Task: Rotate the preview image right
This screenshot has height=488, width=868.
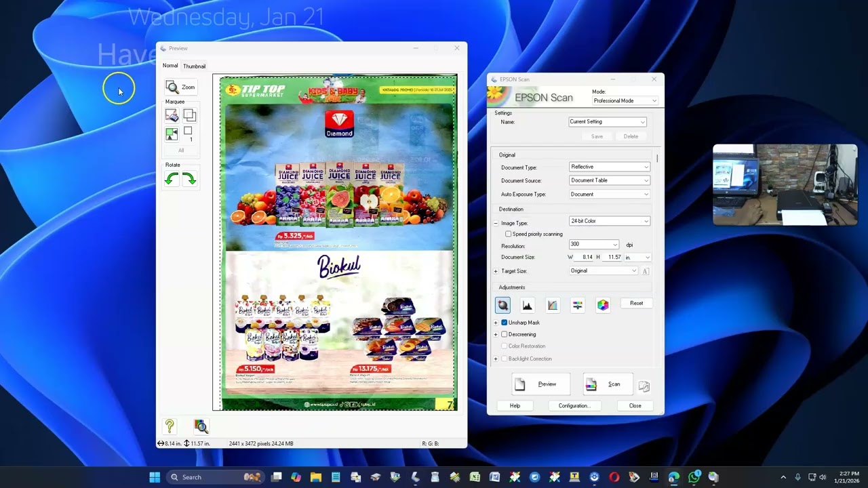Action: pyautogui.click(x=189, y=179)
